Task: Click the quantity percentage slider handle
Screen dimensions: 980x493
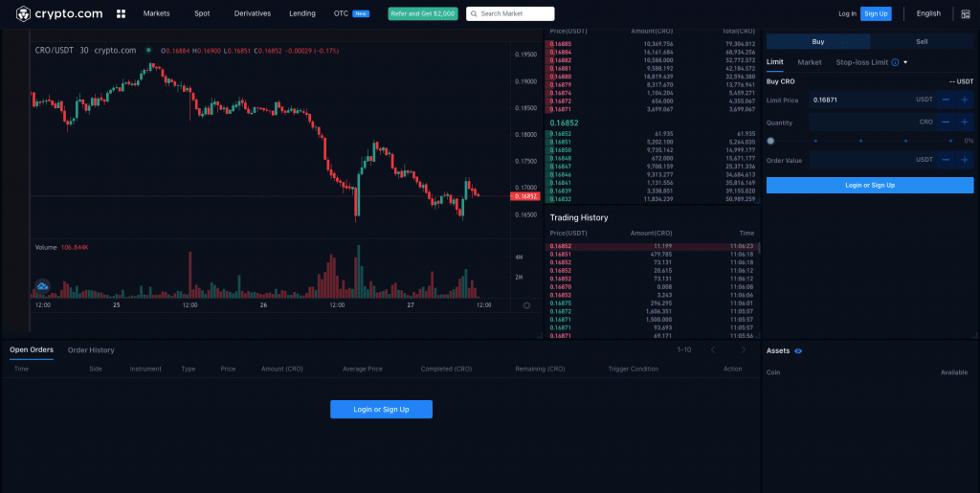Action: coord(770,142)
